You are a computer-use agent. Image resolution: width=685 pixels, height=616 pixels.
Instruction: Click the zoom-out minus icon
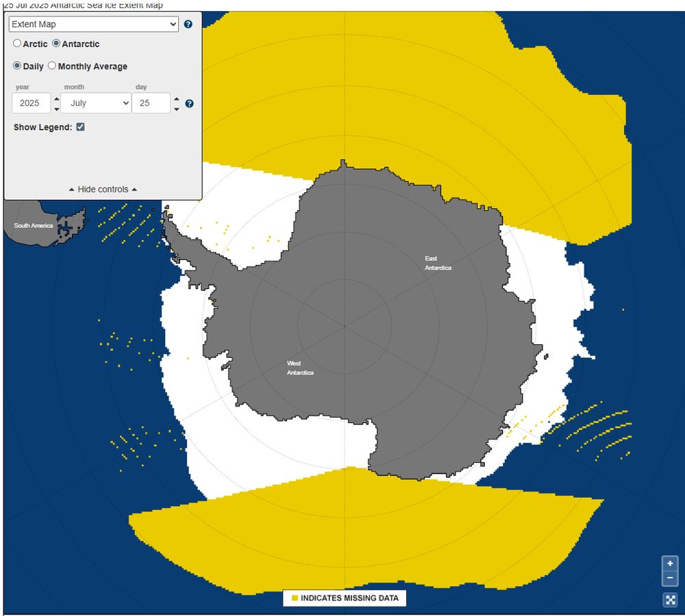tap(669, 578)
